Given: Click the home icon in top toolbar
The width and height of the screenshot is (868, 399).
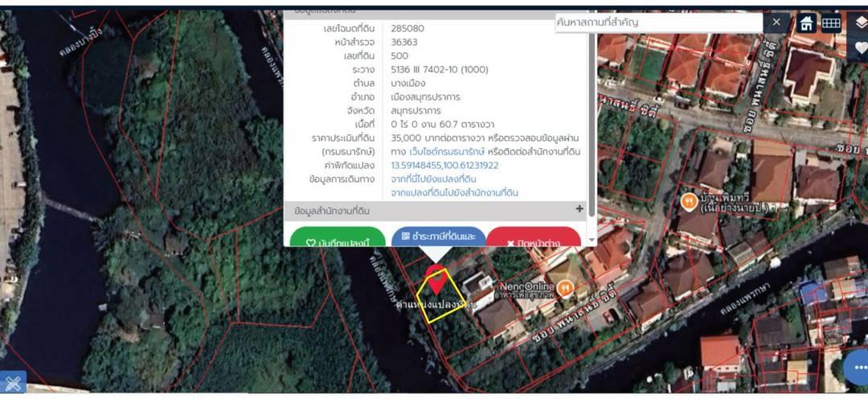Looking at the screenshot, I should (x=806, y=23).
